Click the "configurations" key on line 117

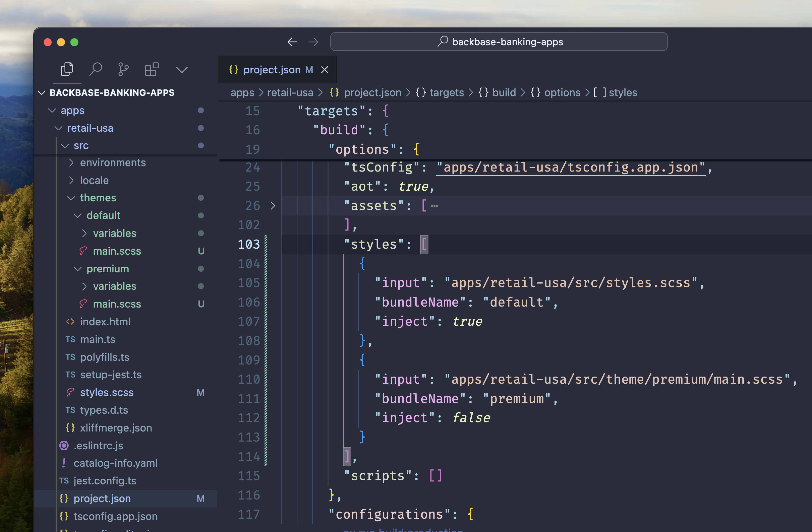tap(389, 514)
